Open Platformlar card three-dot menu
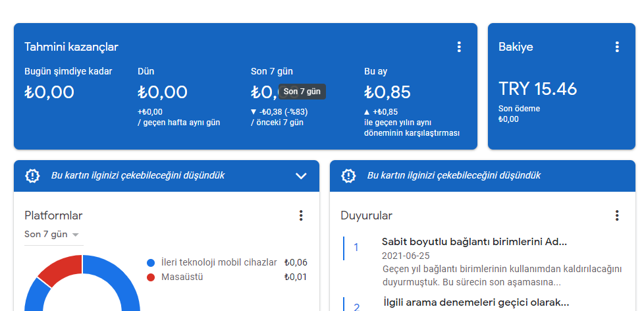 click(301, 215)
